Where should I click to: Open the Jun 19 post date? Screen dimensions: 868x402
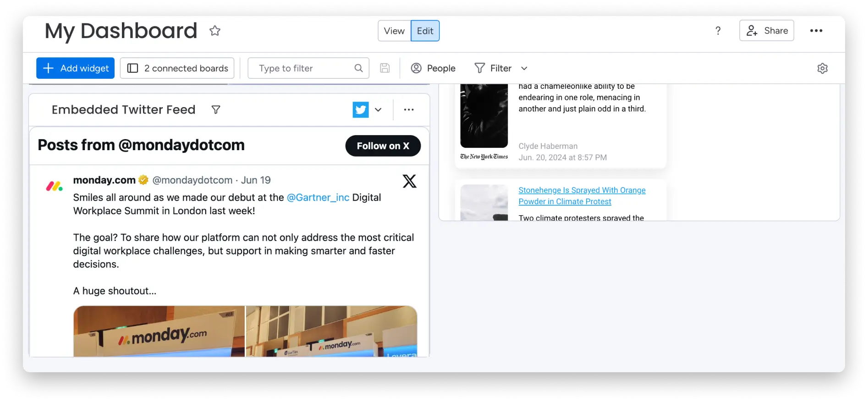(256, 180)
